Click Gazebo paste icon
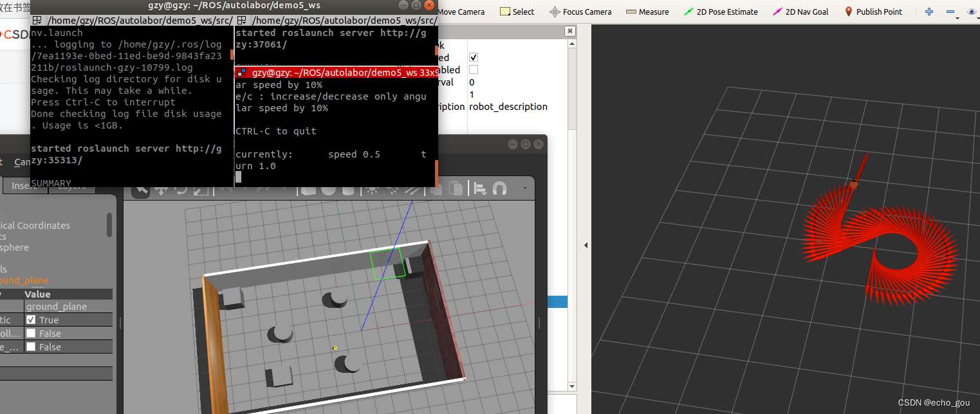The width and height of the screenshot is (980, 414). point(456,188)
